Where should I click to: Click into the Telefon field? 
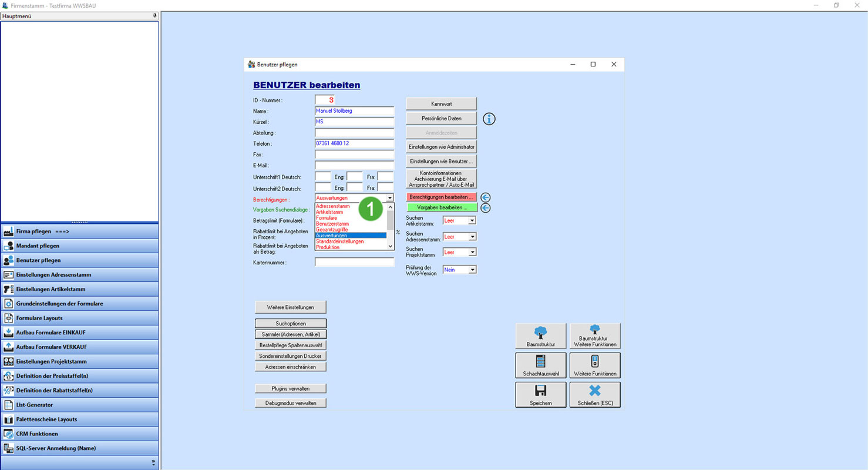[x=355, y=143]
